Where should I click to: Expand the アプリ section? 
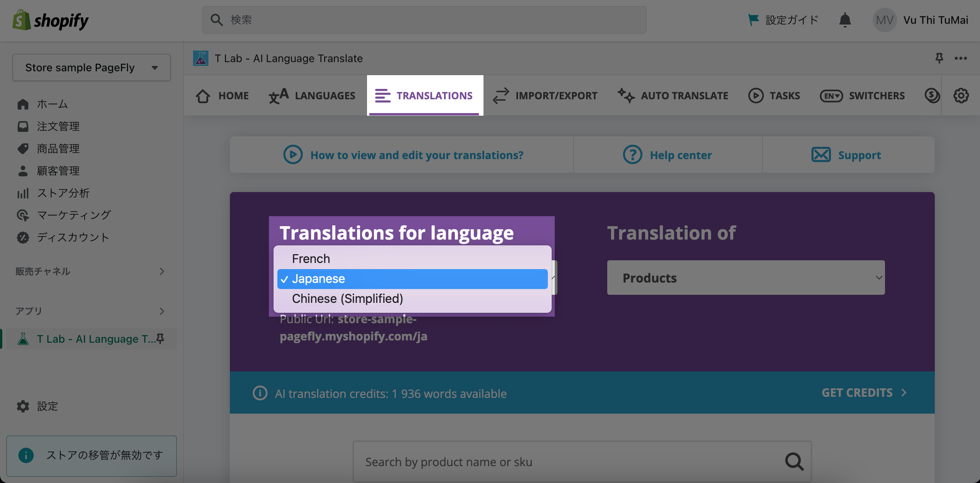[91, 311]
